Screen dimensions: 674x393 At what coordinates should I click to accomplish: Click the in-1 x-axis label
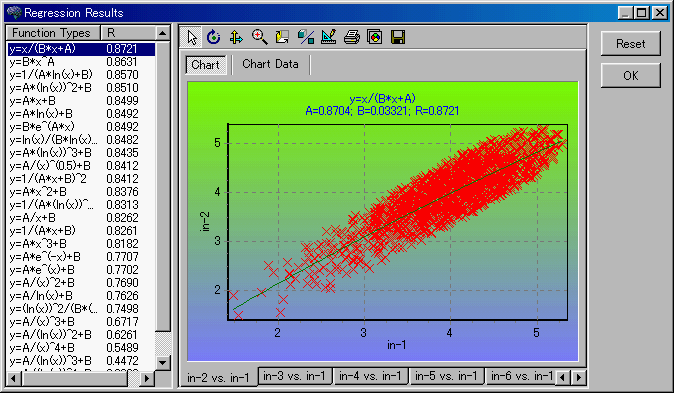tap(396, 345)
